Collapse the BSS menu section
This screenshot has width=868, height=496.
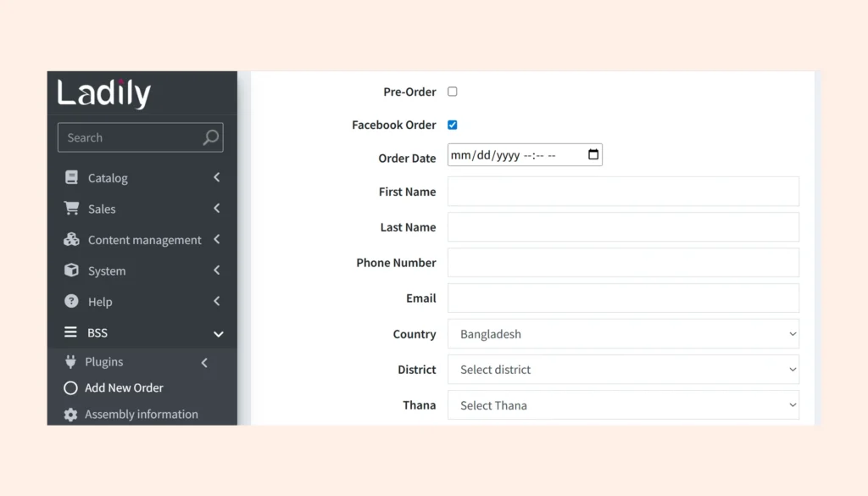point(218,333)
